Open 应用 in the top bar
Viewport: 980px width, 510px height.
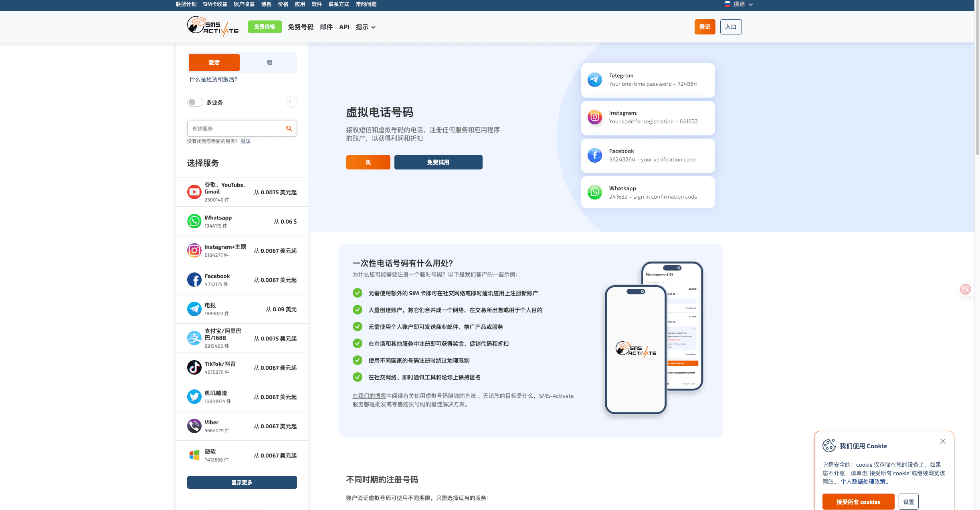pos(300,4)
